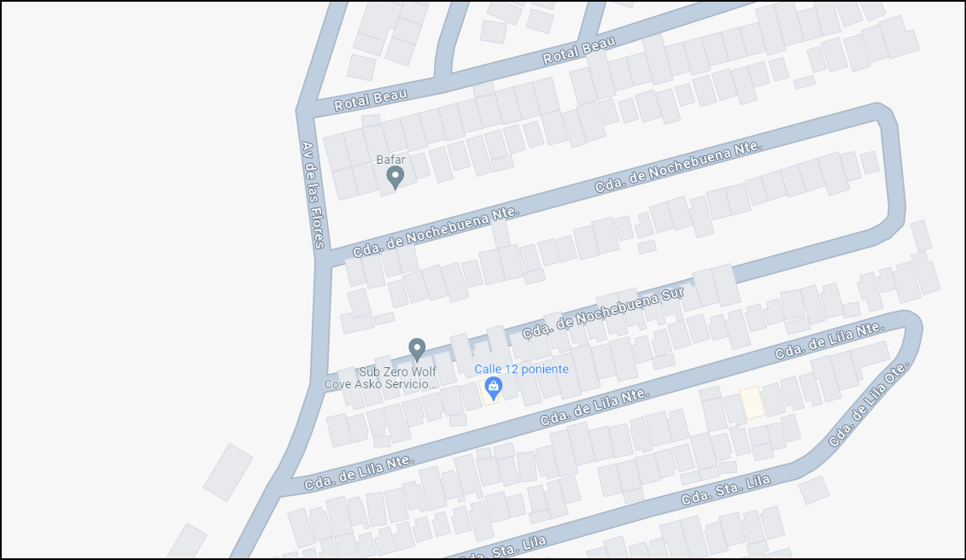This screenshot has height=560, width=966.
Task: Click the left Cda. de Nochebuena Nte. label
Action: pyautogui.click(x=436, y=231)
